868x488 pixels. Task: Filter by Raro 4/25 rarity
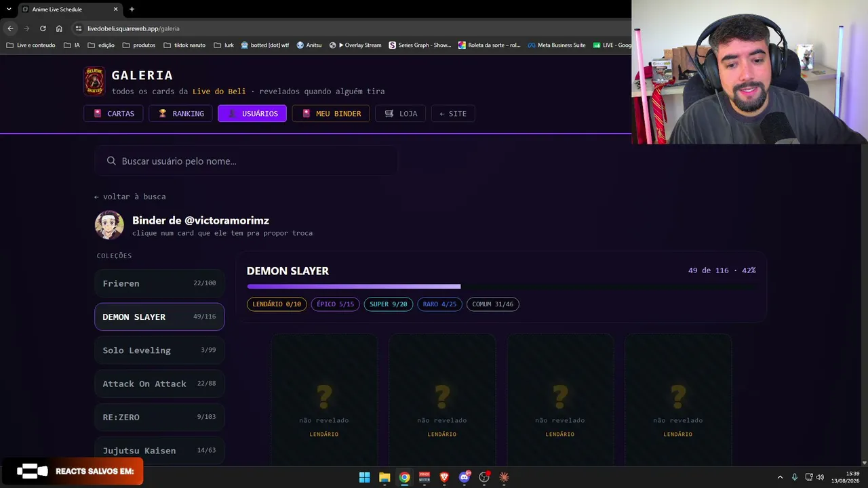pyautogui.click(x=439, y=304)
